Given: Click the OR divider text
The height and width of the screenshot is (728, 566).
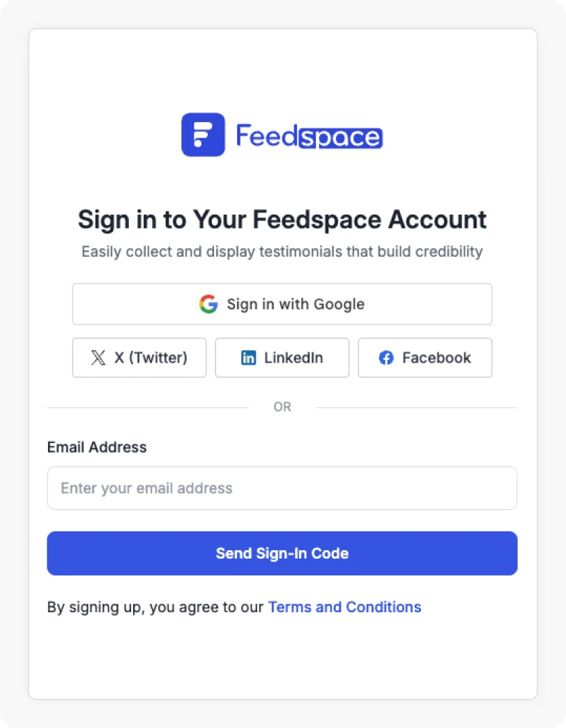Looking at the screenshot, I should click(x=282, y=407).
